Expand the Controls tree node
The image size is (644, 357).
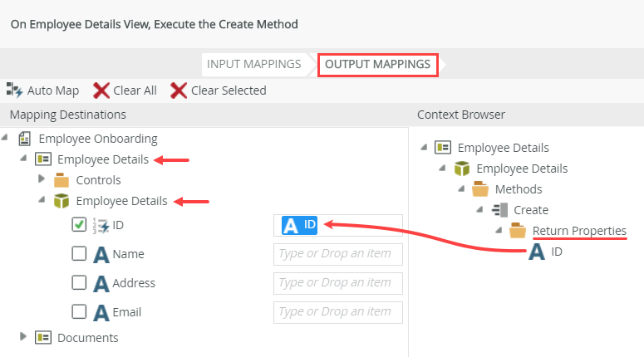click(x=42, y=180)
